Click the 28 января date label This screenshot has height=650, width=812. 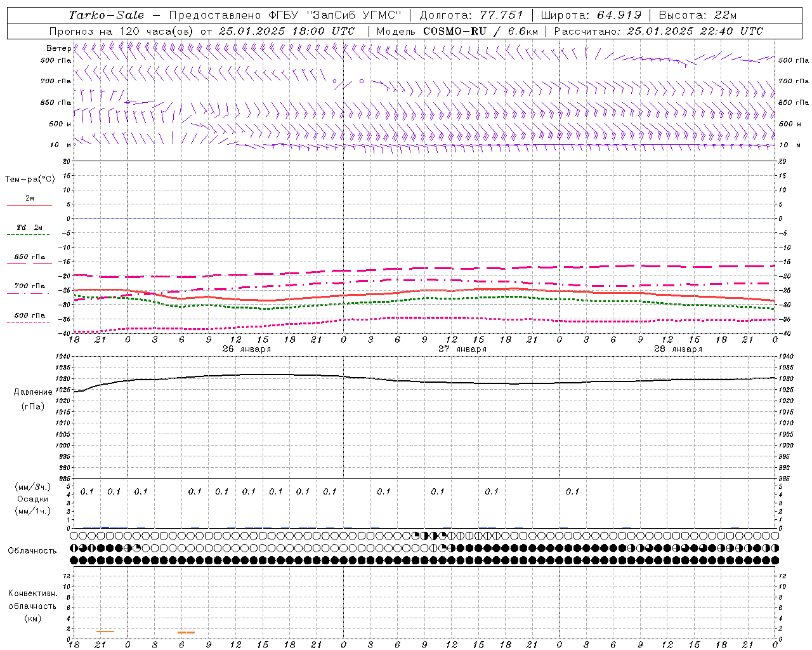tap(678, 349)
